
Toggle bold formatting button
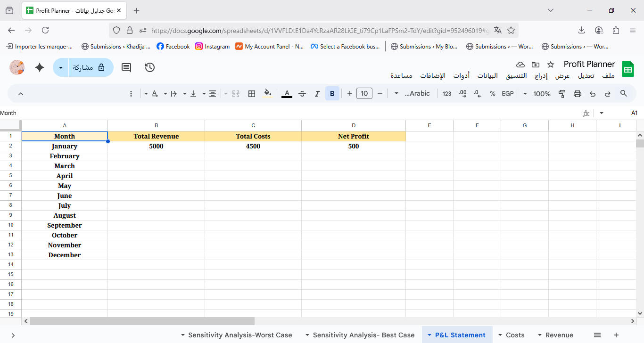(332, 94)
